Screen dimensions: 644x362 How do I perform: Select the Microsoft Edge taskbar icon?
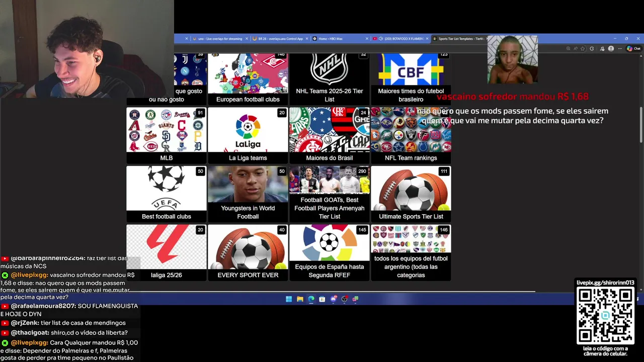tap(311, 299)
